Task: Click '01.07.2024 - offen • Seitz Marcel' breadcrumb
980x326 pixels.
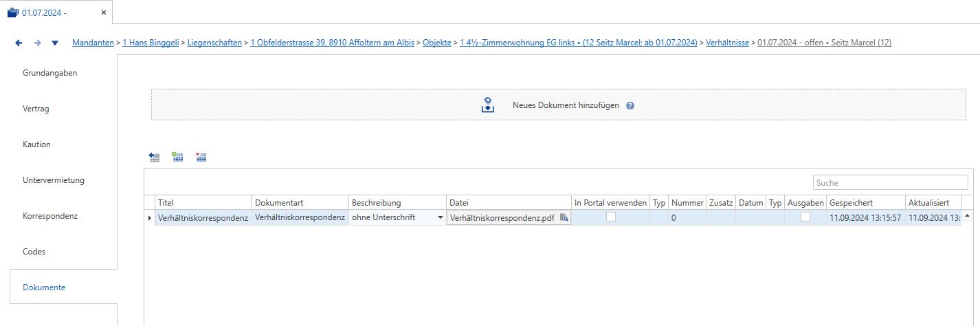Action: click(x=824, y=43)
